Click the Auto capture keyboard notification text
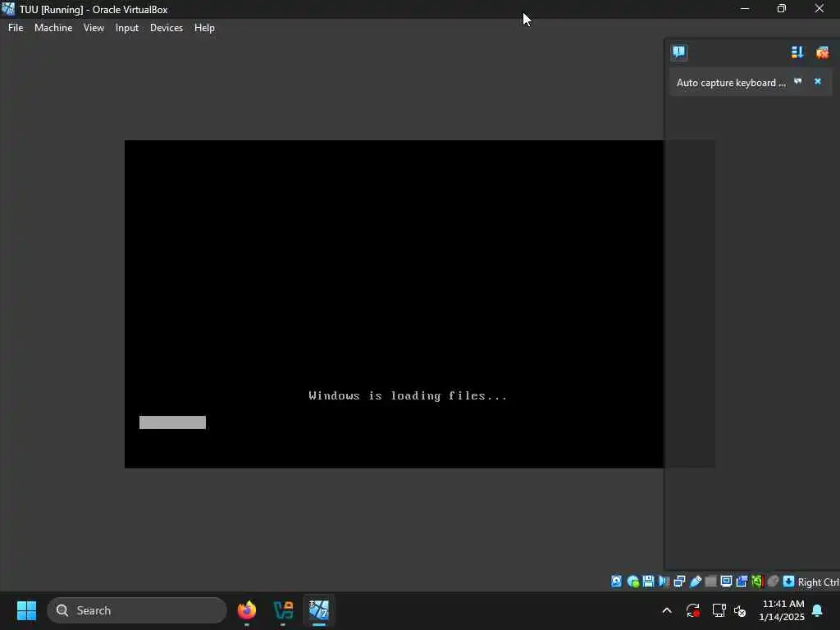 731,83
